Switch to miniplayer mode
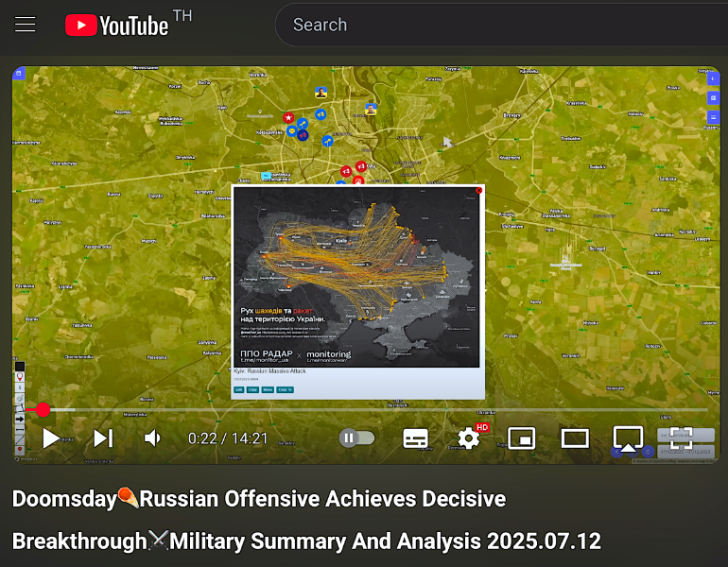This screenshot has width=728, height=567. click(x=521, y=438)
